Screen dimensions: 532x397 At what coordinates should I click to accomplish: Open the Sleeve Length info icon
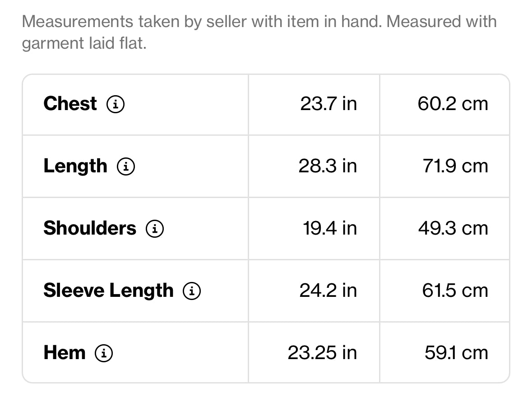click(192, 291)
